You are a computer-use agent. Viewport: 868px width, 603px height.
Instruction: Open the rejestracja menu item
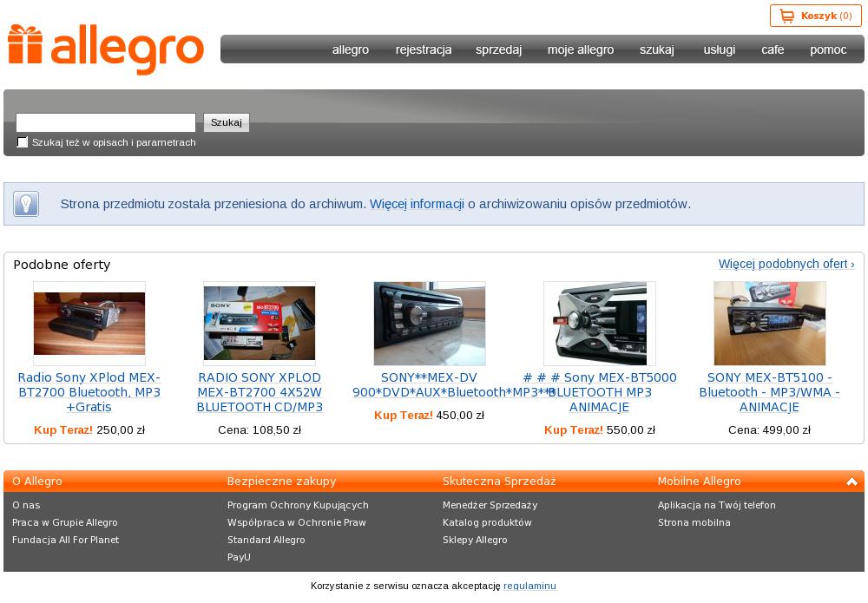(424, 49)
